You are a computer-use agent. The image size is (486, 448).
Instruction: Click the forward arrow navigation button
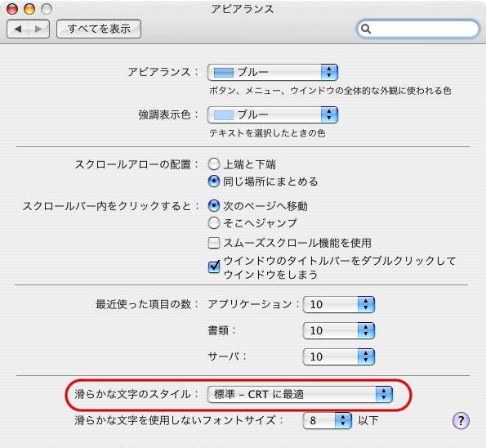pyautogui.click(x=38, y=29)
